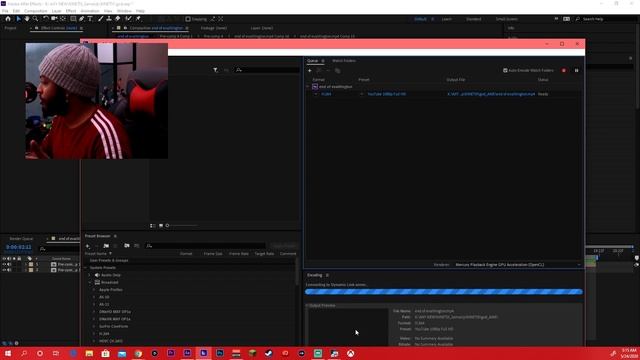
Task: Select the Zoom magnifier tool
Action: [36, 19]
